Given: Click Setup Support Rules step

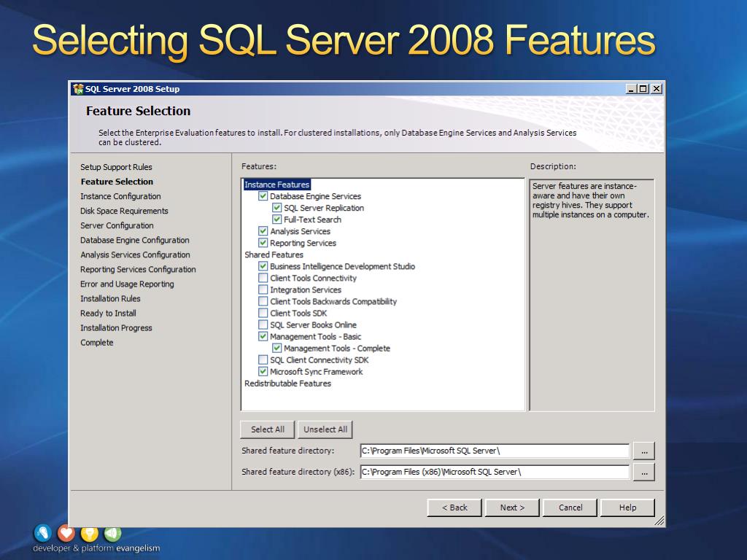Looking at the screenshot, I should click(116, 167).
